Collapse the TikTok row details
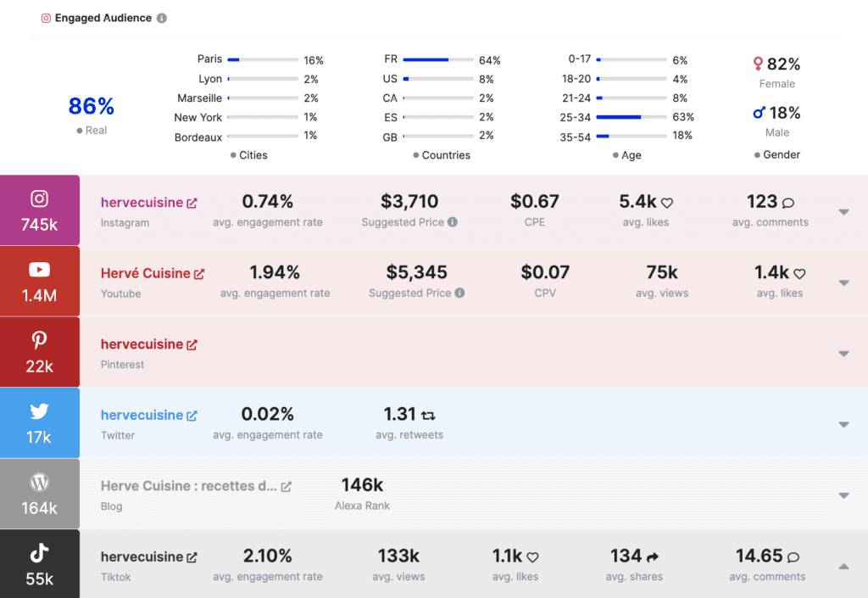The height and width of the screenshot is (598, 868). coord(843,566)
